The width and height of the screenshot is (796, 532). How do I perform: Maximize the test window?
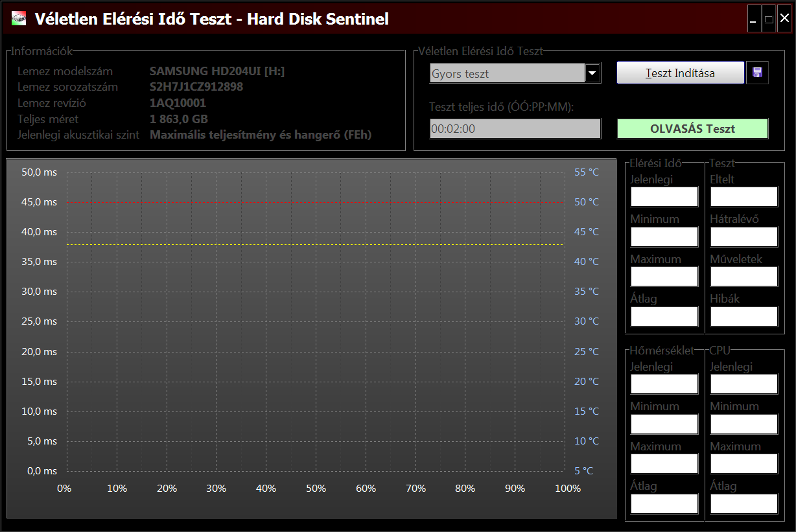(769, 19)
